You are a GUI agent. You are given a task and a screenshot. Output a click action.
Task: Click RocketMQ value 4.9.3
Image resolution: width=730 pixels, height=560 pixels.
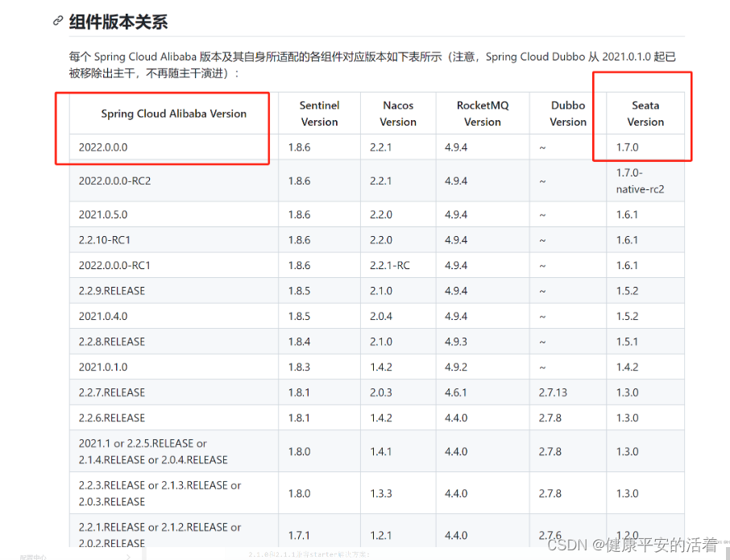point(456,342)
